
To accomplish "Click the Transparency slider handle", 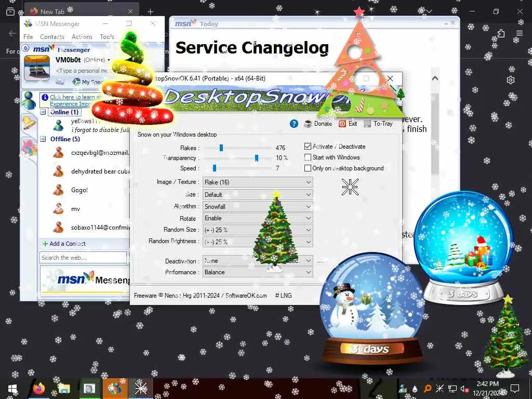I will [x=257, y=158].
